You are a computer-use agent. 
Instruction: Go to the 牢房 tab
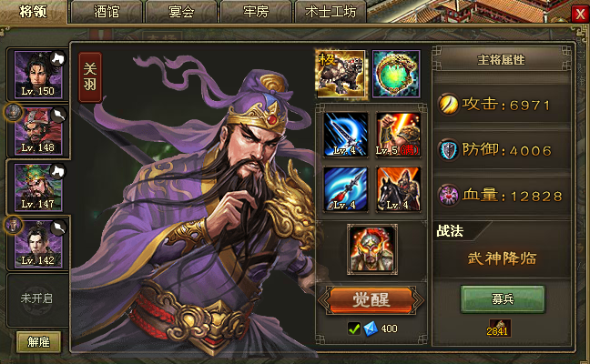256,12
